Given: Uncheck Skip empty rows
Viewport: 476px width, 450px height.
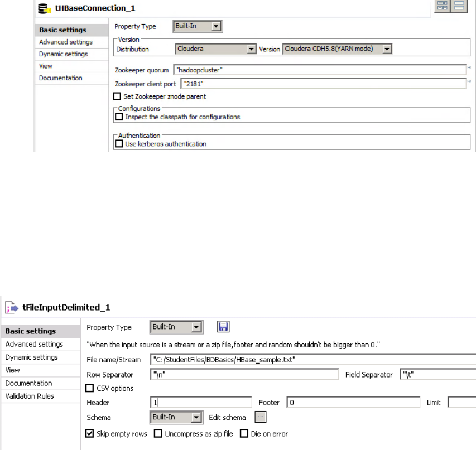Looking at the screenshot, I should [x=89, y=434].
